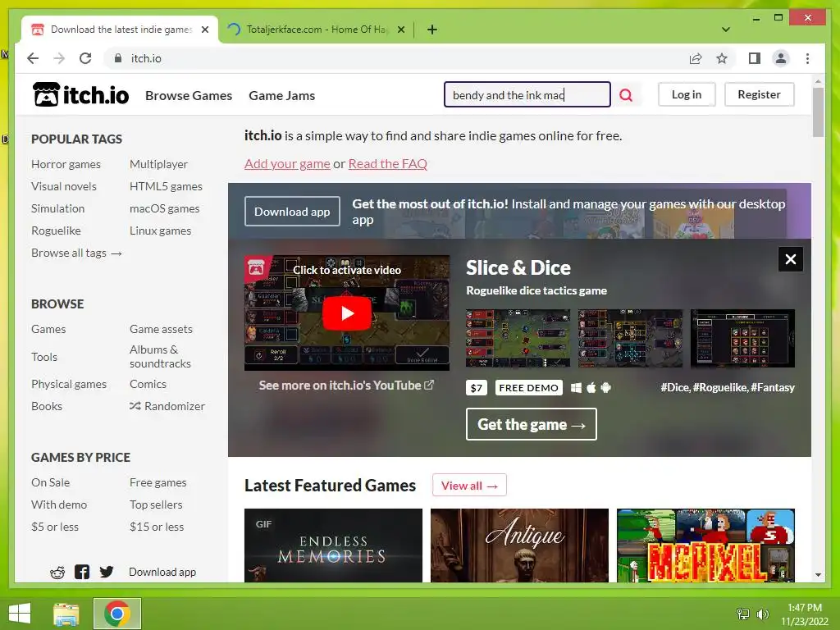Click the page vertical scrollbar thumb
The height and width of the screenshot is (630, 840).
point(818,112)
